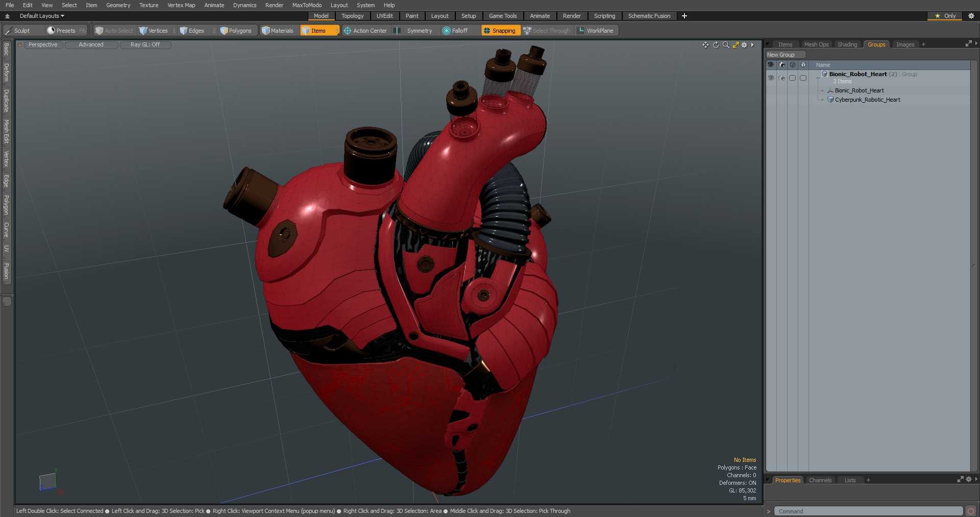Switch to Materials selection mode
The width and height of the screenshot is (980, 517).
click(278, 31)
